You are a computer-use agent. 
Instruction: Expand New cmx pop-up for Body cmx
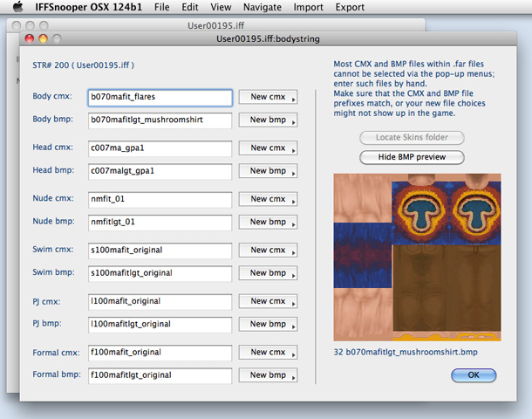269,98
